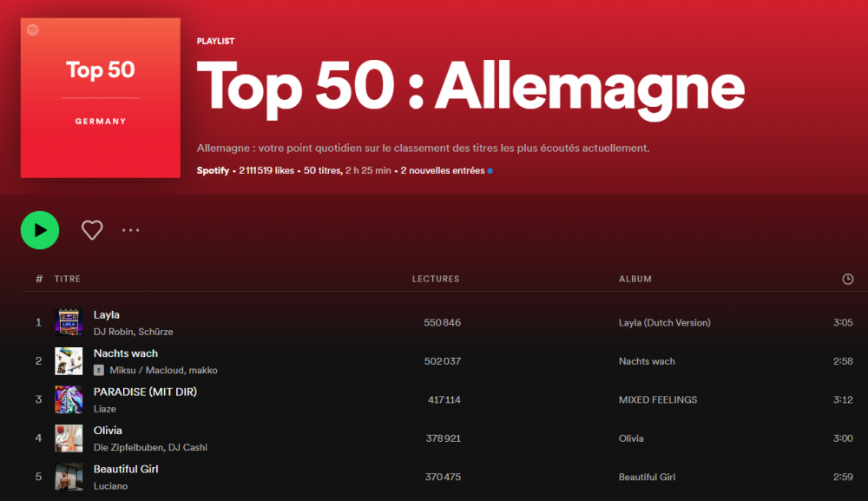Click the duration 3:00 of Olivia
Image resolution: width=868 pixels, height=501 pixels.
(843, 438)
